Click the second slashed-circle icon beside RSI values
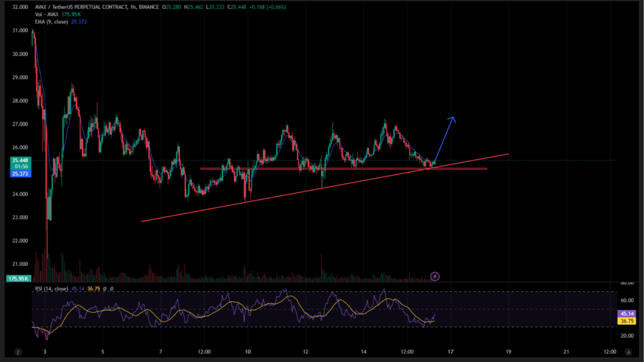This screenshot has height=362, width=644. pos(112,289)
